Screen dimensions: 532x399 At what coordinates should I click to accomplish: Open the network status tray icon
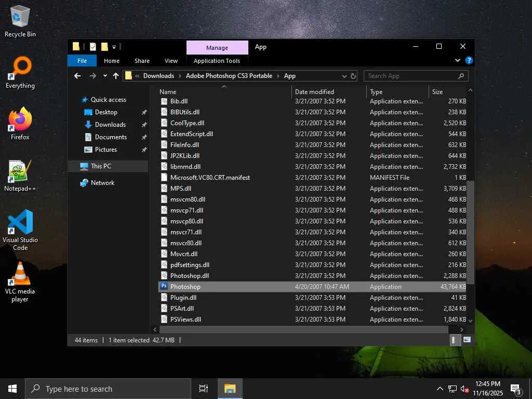(x=453, y=389)
